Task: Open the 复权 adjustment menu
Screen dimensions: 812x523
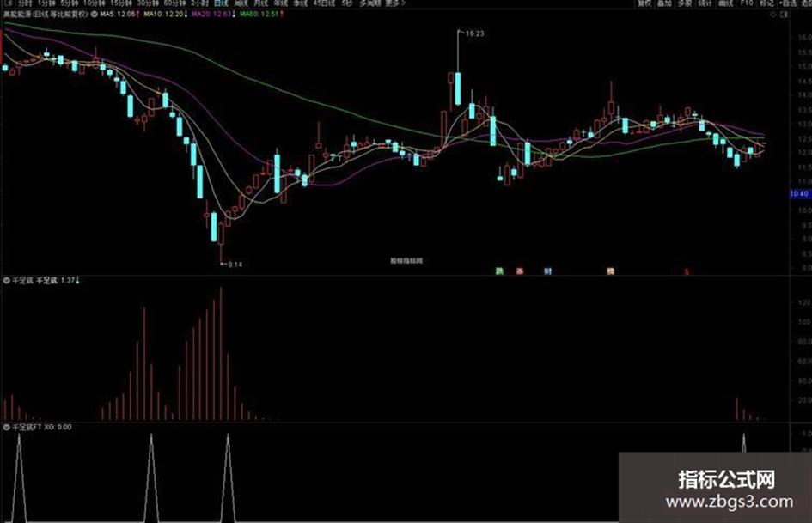Action: 644,3
